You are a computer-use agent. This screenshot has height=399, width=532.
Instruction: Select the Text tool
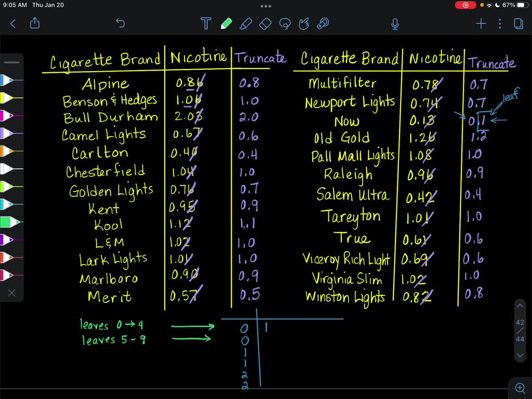(206, 23)
